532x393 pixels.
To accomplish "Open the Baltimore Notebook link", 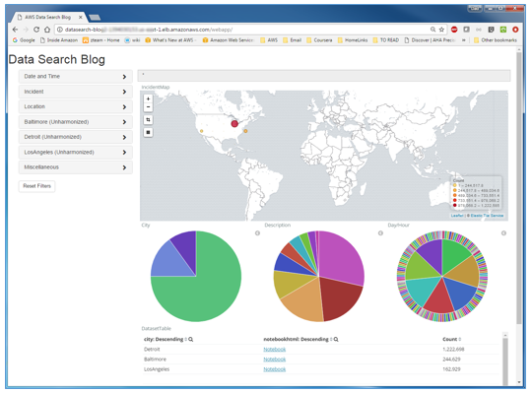I will (x=275, y=360).
